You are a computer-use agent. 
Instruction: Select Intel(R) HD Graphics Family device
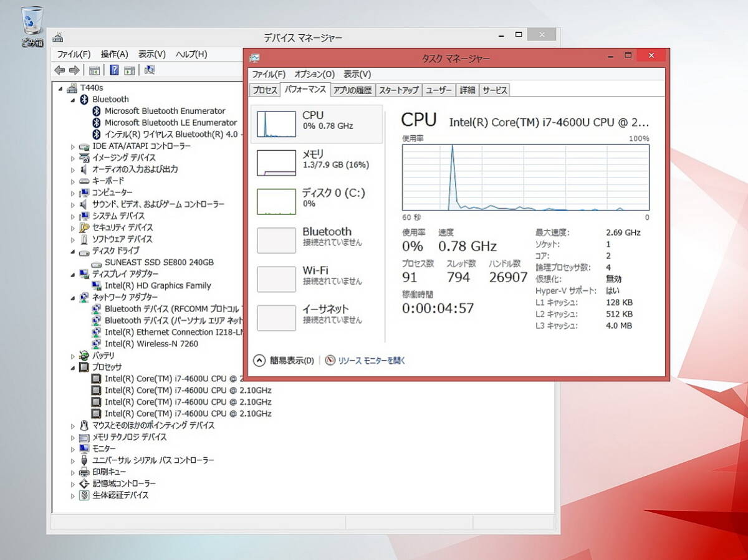pyautogui.click(x=158, y=285)
